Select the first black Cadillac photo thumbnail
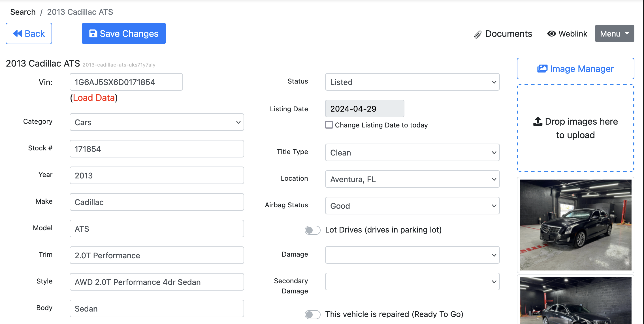 (x=575, y=225)
